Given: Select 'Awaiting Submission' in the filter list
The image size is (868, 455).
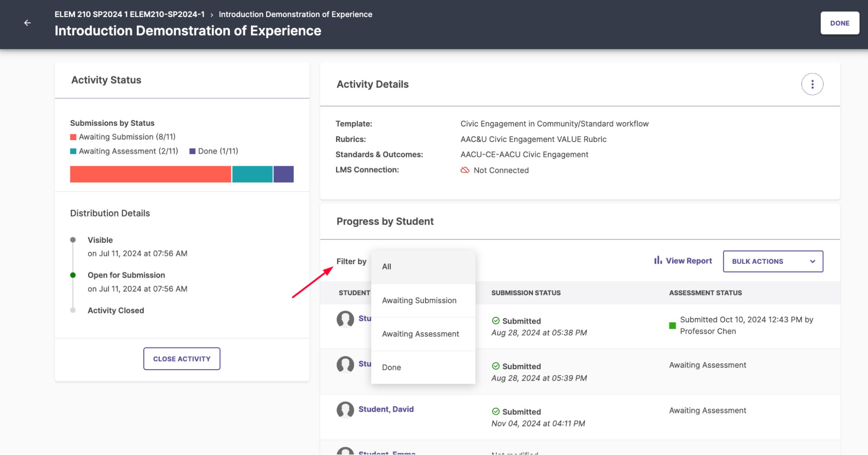Looking at the screenshot, I should click(419, 300).
